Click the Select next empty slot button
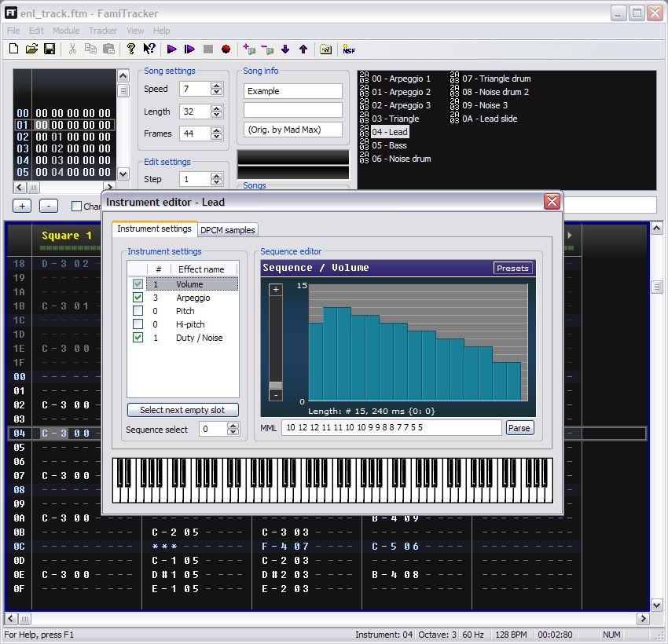Viewport: 668px width, 644px height. tap(183, 410)
